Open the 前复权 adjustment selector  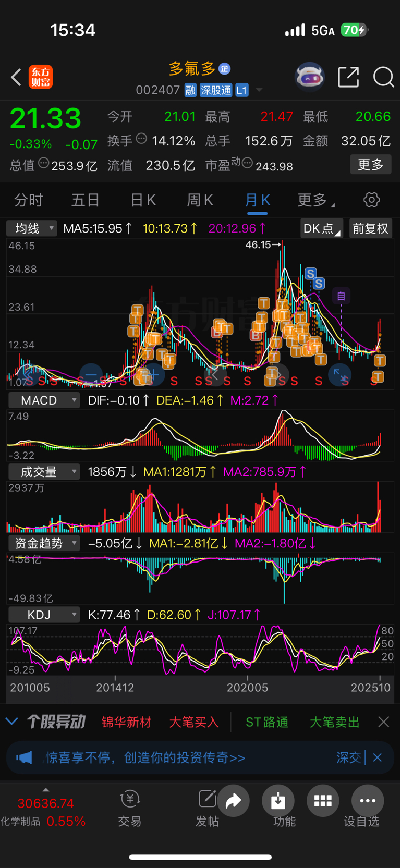pos(370,228)
